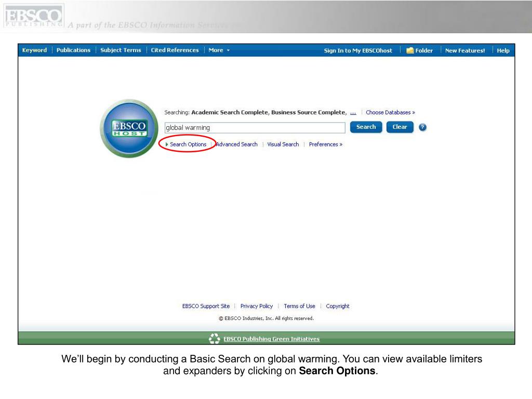The width and height of the screenshot is (532, 399).
Task: Open the More dropdown menu
Action: (x=219, y=50)
